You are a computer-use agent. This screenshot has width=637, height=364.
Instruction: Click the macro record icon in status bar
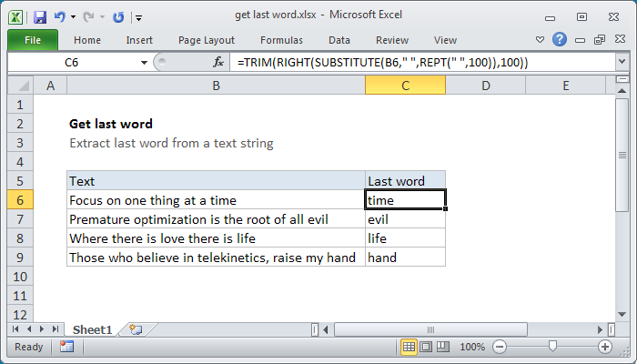pyautogui.click(x=66, y=347)
